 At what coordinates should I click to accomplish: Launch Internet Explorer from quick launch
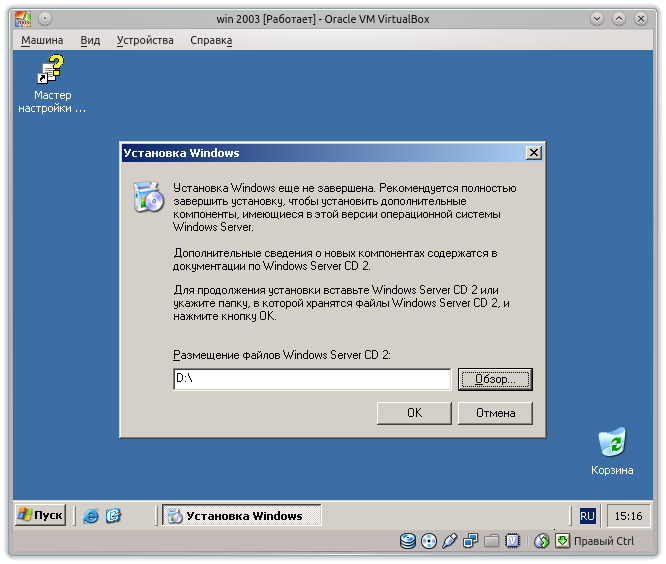[x=90, y=516]
